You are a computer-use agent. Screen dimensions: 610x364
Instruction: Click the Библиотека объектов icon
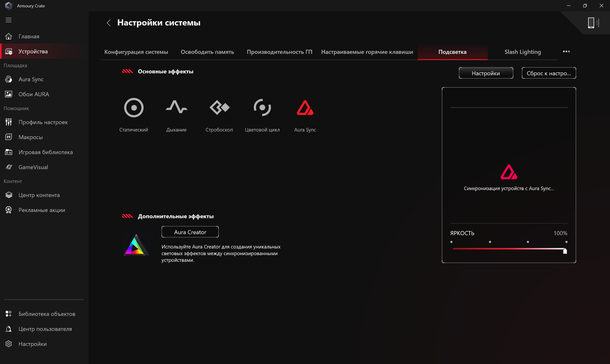pyautogui.click(x=9, y=314)
